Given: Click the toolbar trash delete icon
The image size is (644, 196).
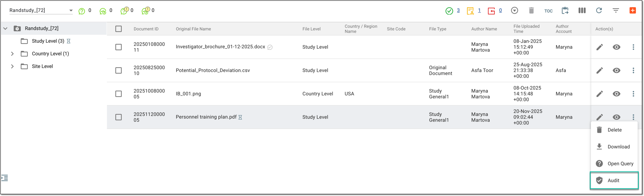Looking at the screenshot, I should 531,10.
